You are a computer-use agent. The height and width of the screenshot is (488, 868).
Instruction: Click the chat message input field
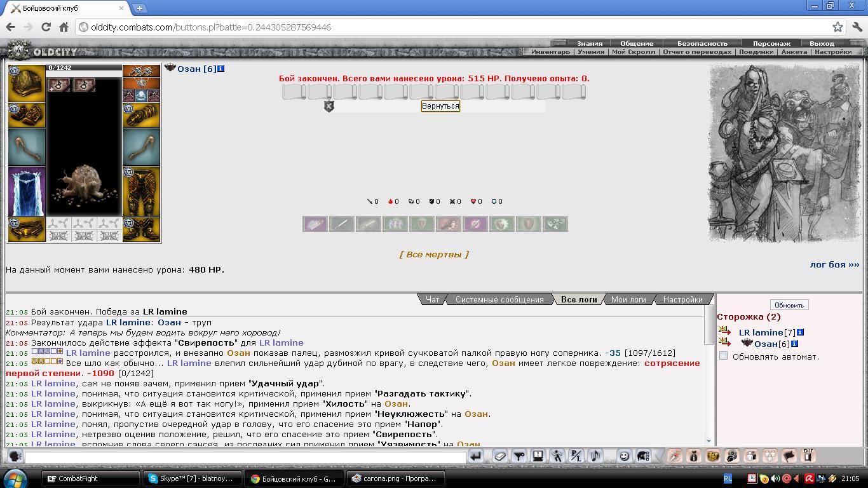tap(245, 457)
